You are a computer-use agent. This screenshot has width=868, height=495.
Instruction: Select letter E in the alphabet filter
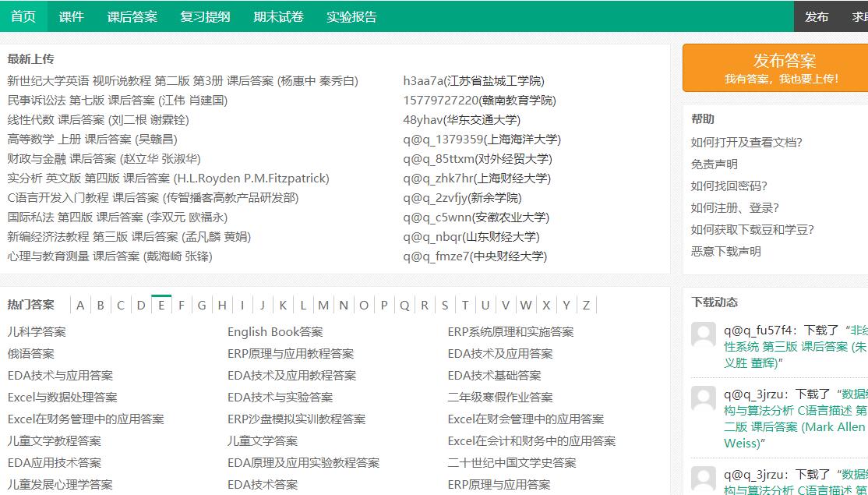161,306
